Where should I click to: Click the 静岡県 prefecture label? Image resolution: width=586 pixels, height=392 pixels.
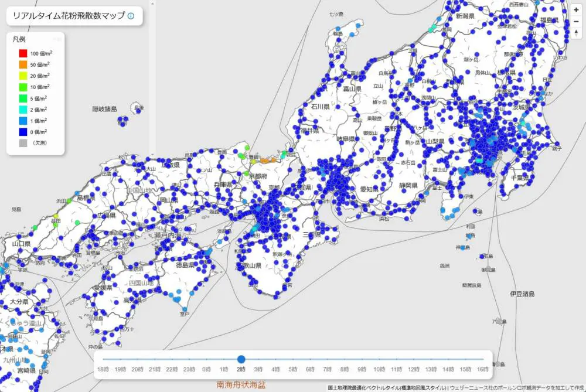coord(408,185)
